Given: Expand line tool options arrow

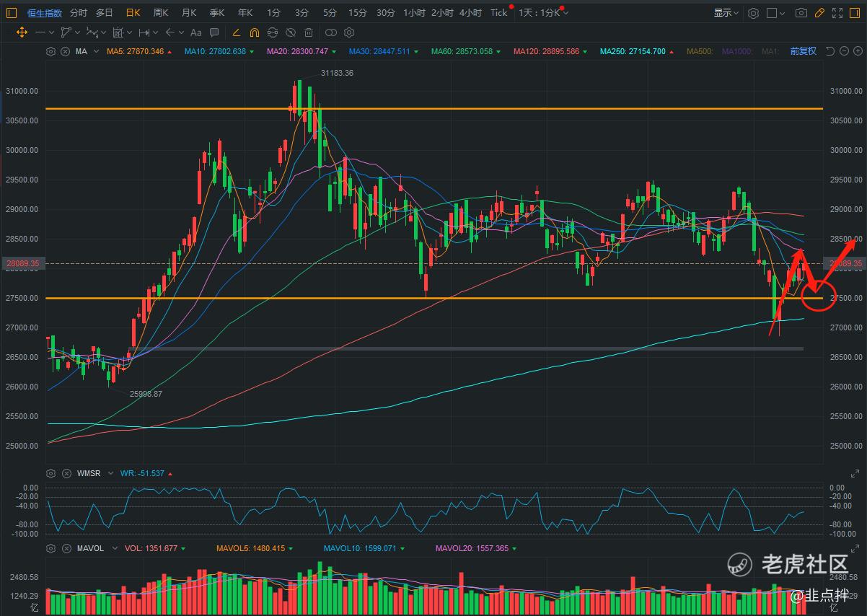Looking at the screenshot, I should tap(50, 32).
